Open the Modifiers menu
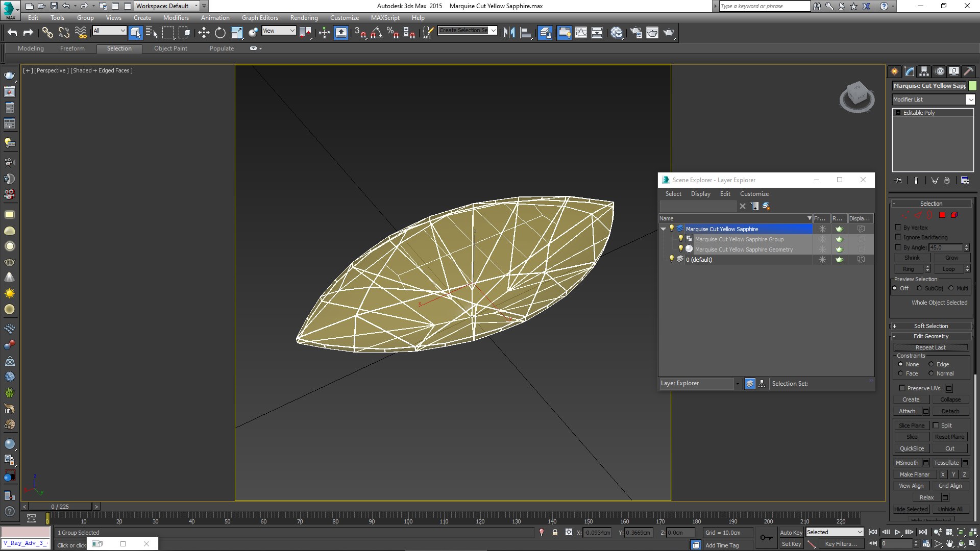The image size is (980, 551). click(x=176, y=18)
